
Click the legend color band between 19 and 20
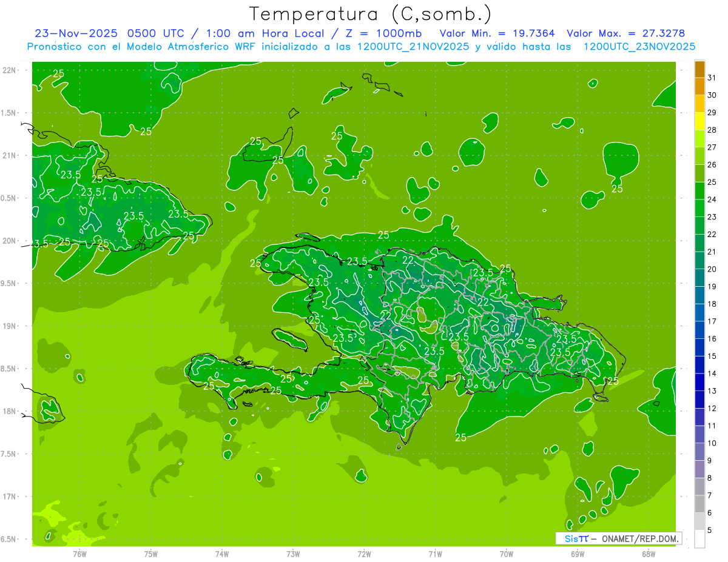click(x=699, y=278)
